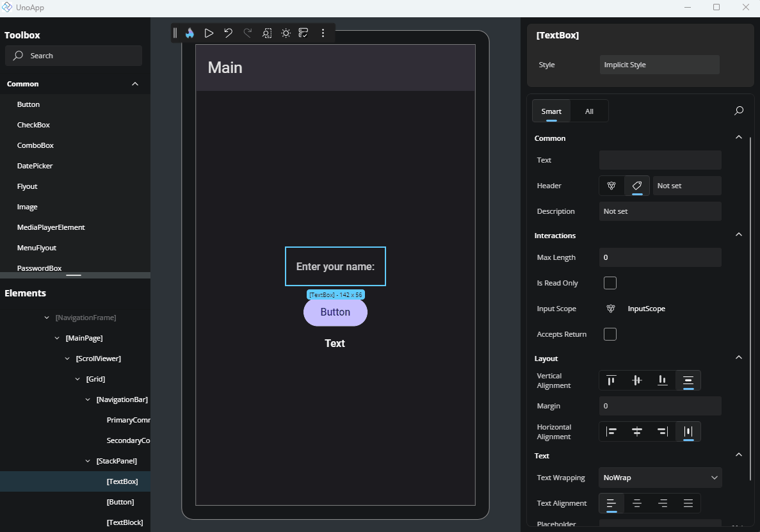Toggle the light/dark theme sun icon
Image resolution: width=760 pixels, height=532 pixels.
click(286, 33)
